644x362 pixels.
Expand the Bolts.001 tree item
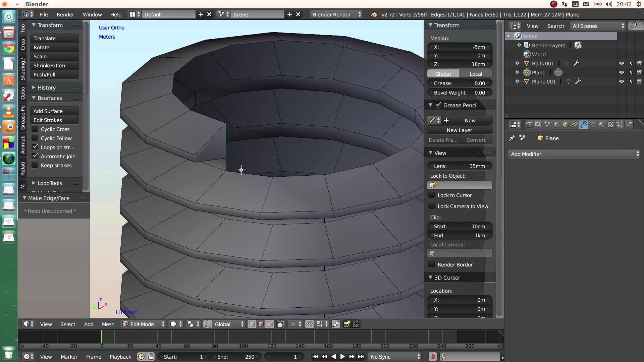pos(517,63)
